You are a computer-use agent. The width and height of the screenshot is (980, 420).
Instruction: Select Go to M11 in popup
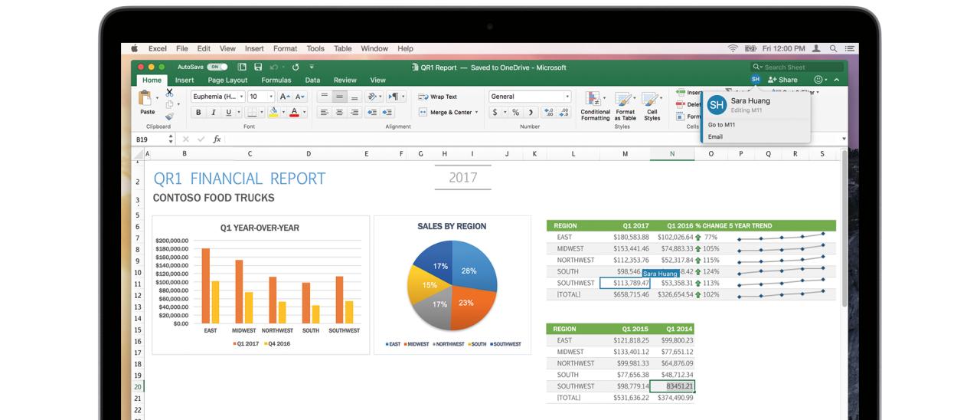tap(722, 125)
